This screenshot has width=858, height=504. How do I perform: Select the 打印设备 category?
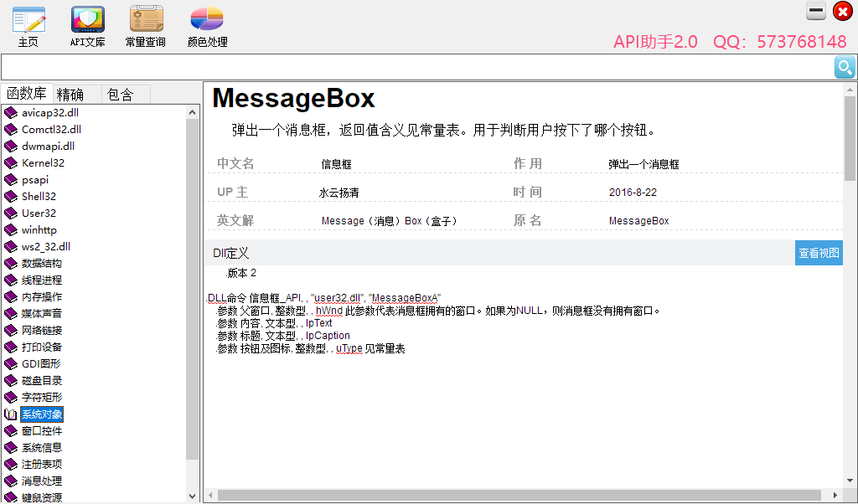(x=42, y=347)
